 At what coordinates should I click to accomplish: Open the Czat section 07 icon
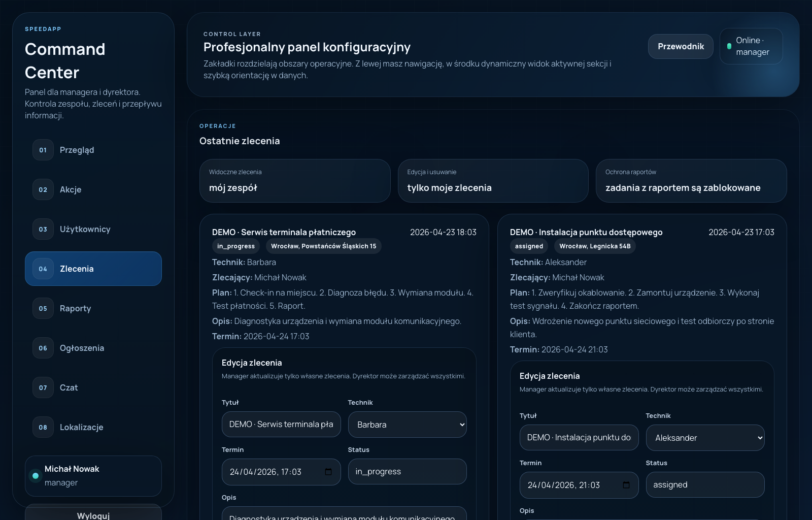[43, 387]
